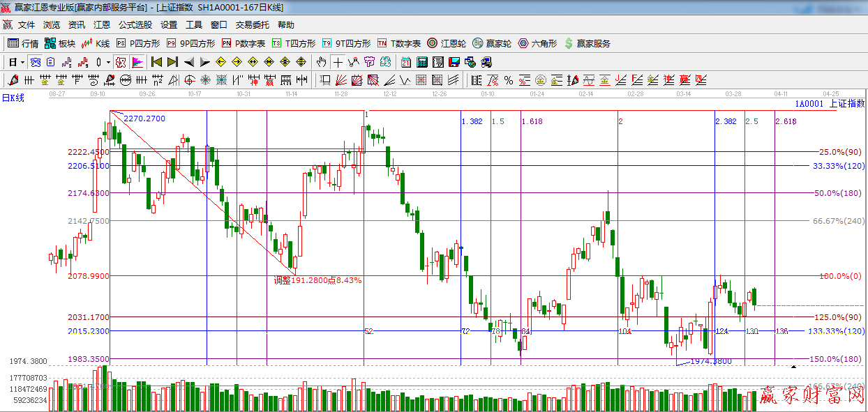Toggle the crosshair cursor tool
Viewport: 868px width, 412px height.
point(338,62)
